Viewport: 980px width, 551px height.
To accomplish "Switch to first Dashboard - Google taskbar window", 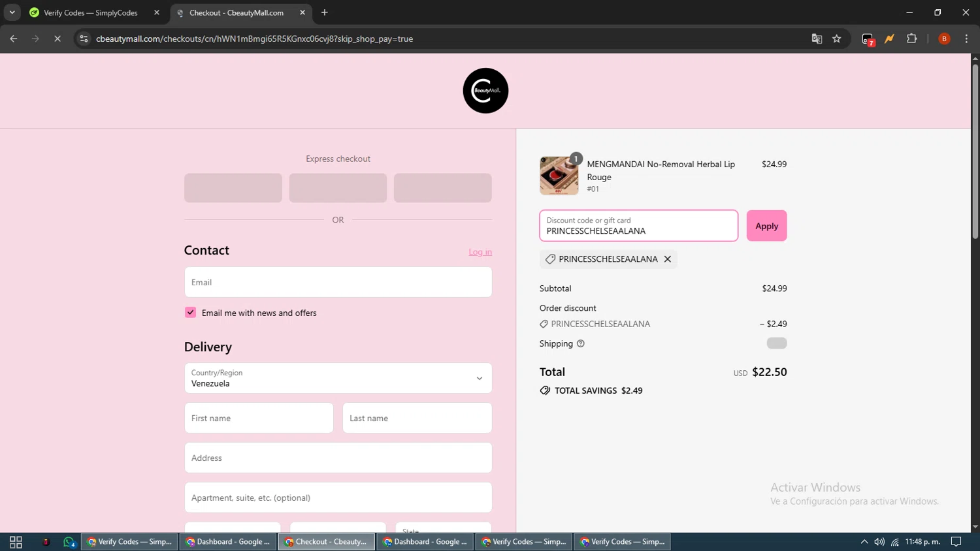I will click(x=228, y=542).
